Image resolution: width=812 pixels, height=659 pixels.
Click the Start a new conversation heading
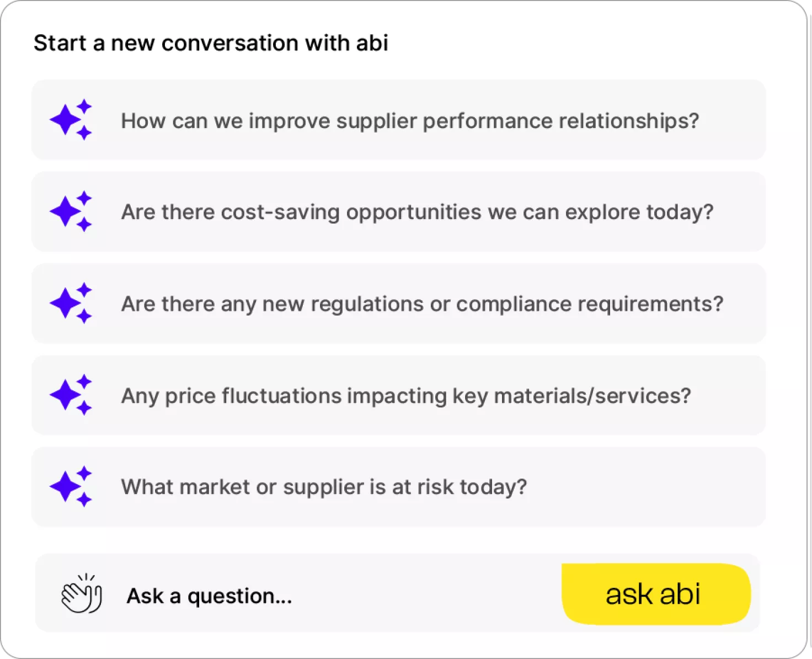(x=211, y=42)
